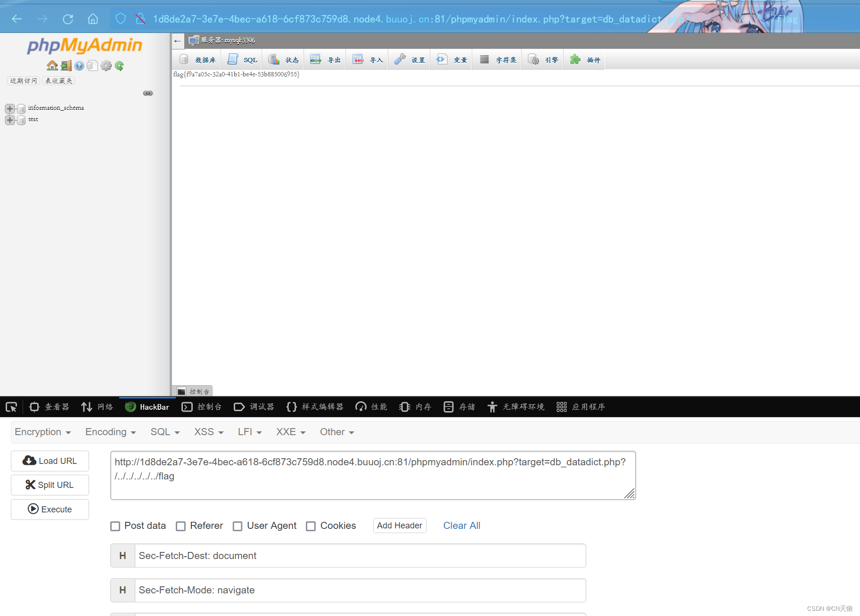The height and width of the screenshot is (616, 860).
Task: Open Recent tables button
Action: [x=24, y=81]
